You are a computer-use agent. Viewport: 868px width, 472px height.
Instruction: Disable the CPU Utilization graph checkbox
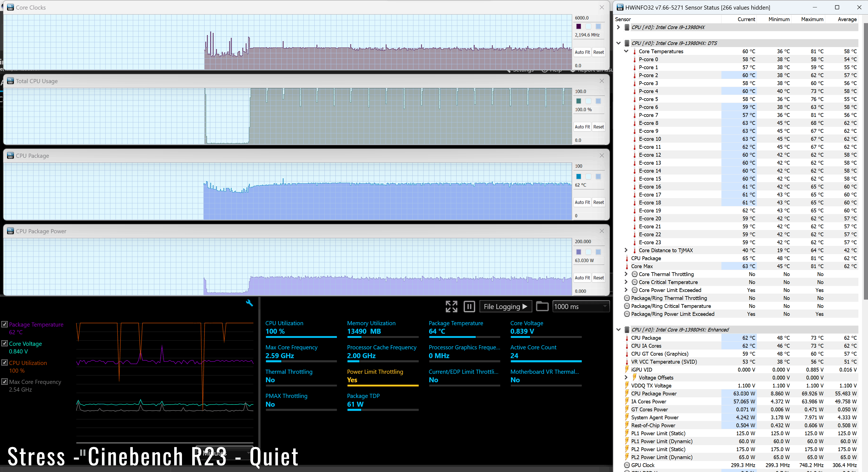click(5, 363)
